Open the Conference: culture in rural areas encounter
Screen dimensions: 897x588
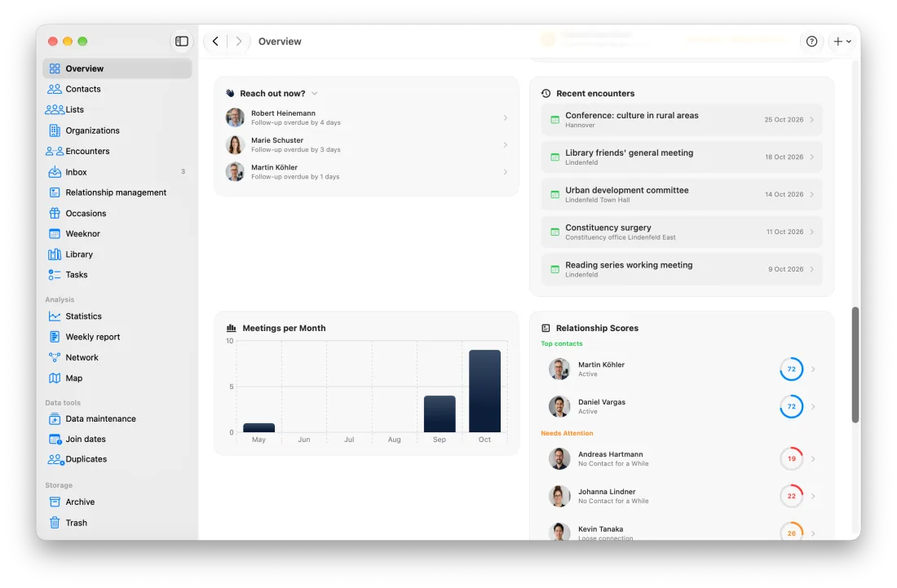682,120
